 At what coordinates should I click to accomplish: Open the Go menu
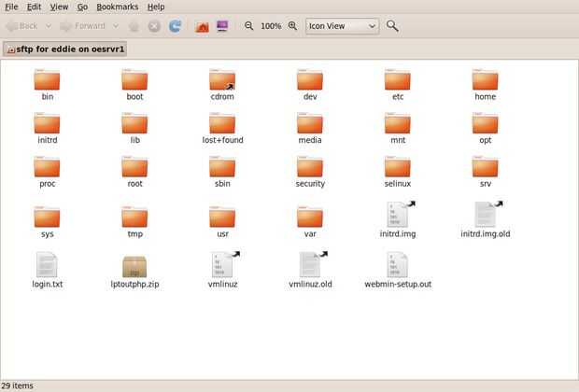(82, 7)
